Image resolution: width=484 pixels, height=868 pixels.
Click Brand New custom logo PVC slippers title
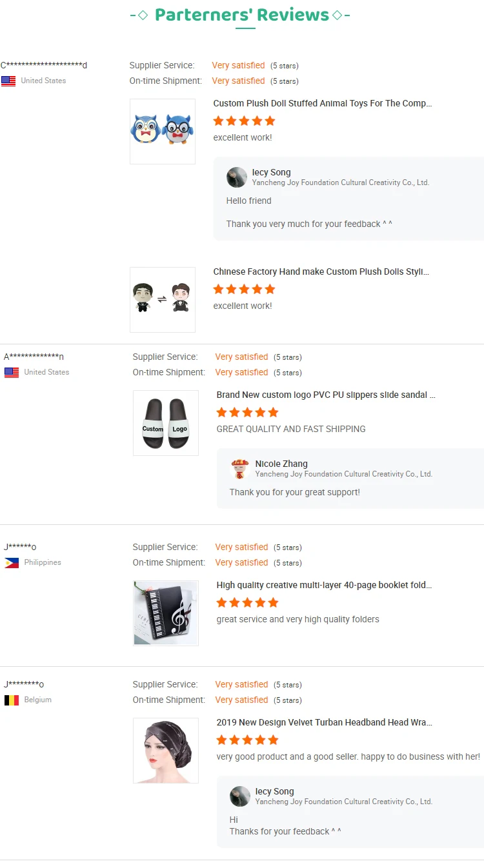point(326,395)
